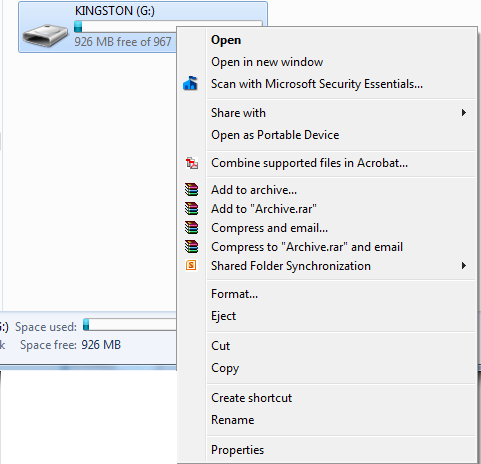
Task: Select Cut in the context menu
Action: (326, 346)
